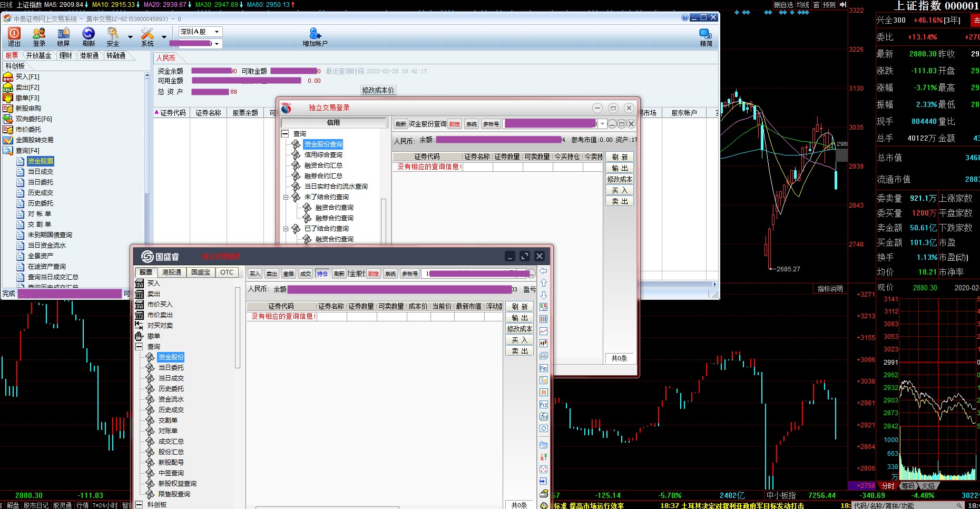Click the 安全 security keys icon
The width and height of the screenshot is (980, 509).
click(113, 33)
